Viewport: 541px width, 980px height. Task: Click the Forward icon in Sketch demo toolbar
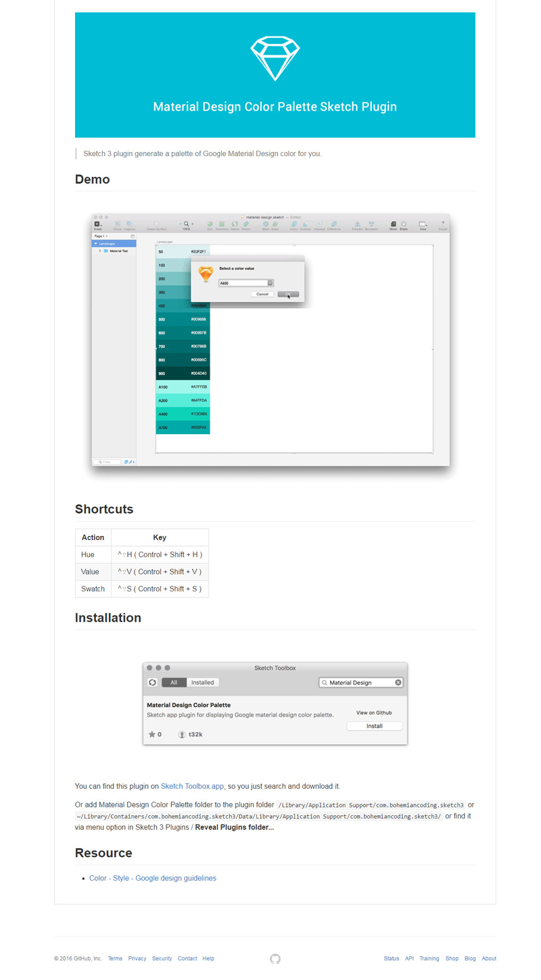click(358, 225)
